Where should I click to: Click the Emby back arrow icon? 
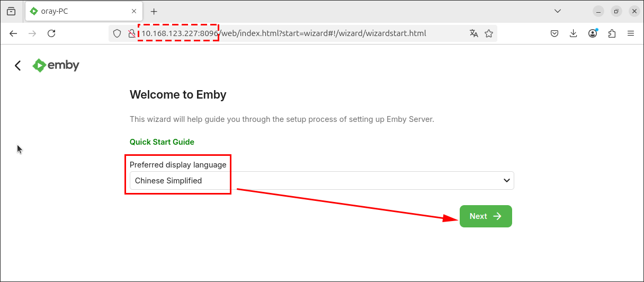pos(18,65)
